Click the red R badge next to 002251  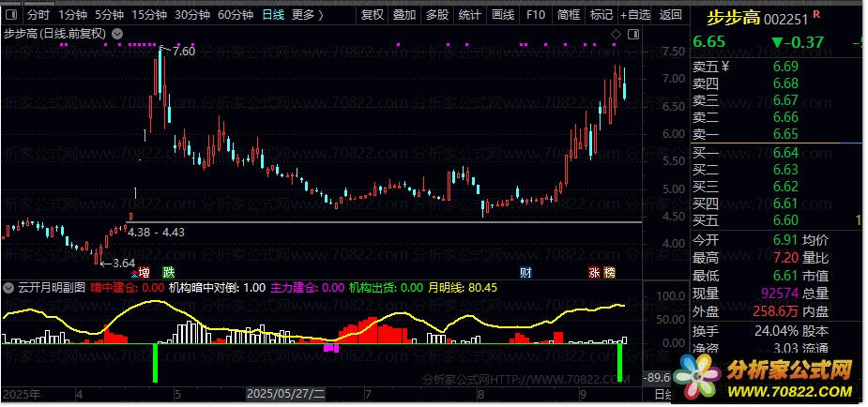click(815, 15)
